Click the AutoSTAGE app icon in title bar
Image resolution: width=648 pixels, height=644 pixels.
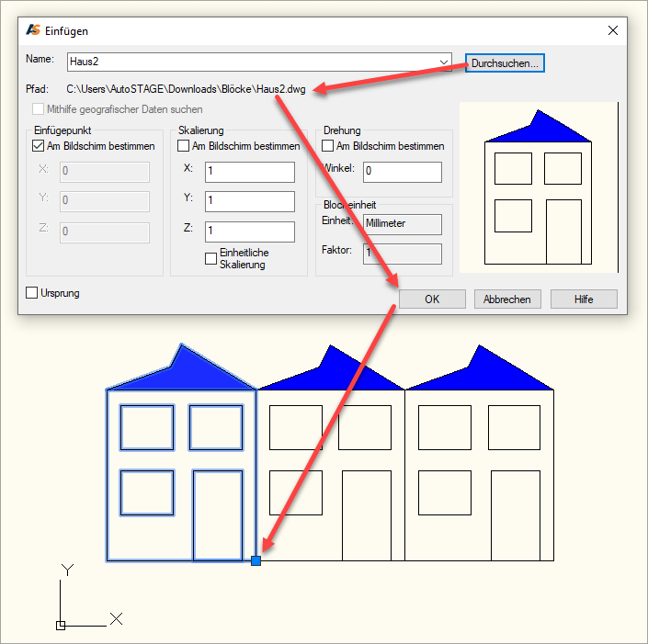coord(34,30)
